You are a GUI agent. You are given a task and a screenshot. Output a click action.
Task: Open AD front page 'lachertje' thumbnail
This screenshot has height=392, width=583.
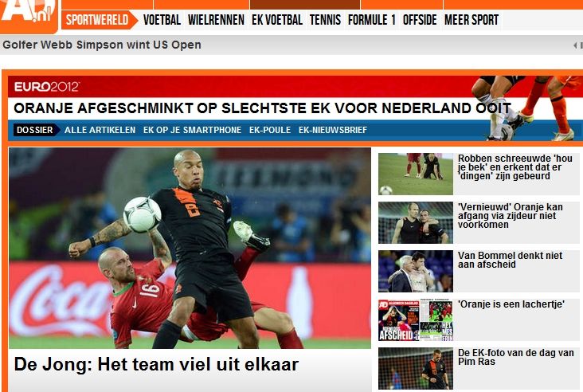coord(416,319)
